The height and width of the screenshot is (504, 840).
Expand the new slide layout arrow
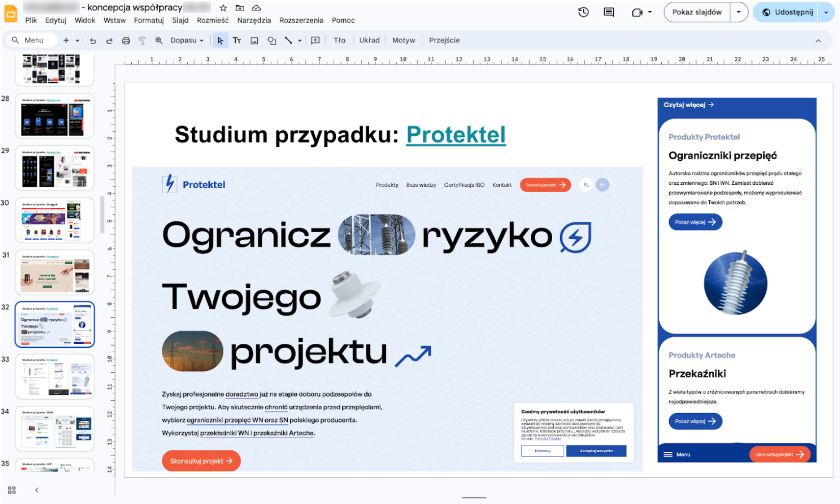tap(78, 40)
